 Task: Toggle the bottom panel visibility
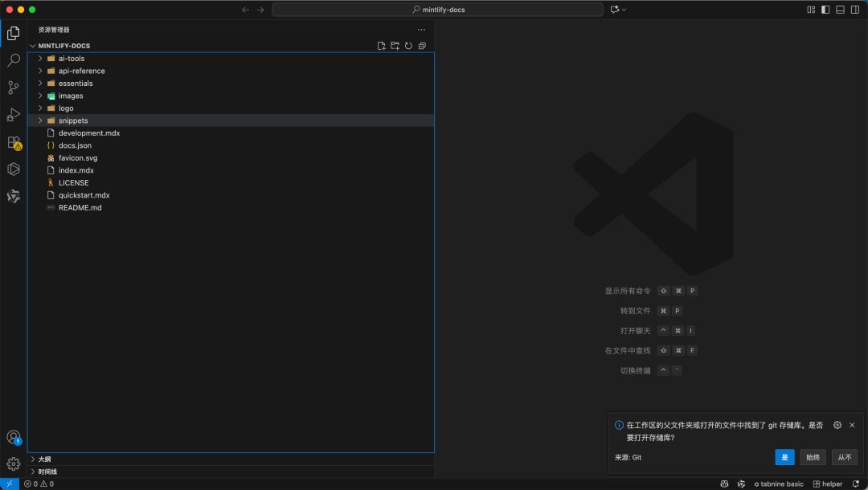pos(841,10)
